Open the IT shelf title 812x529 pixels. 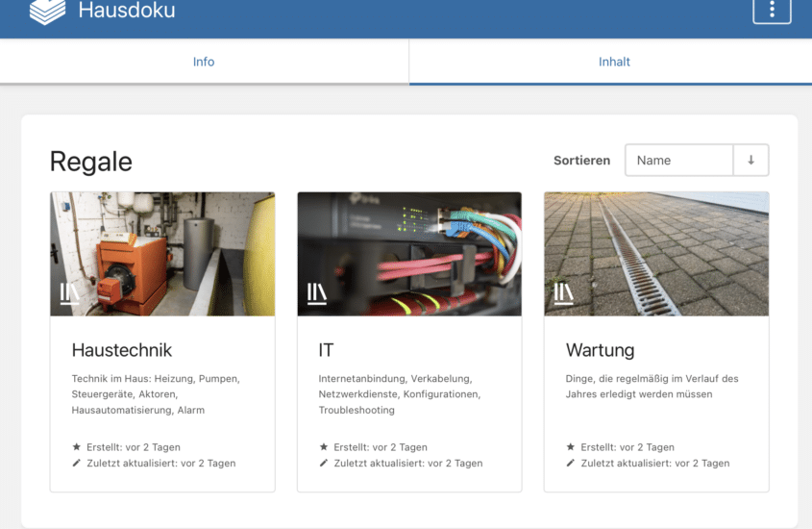327,350
